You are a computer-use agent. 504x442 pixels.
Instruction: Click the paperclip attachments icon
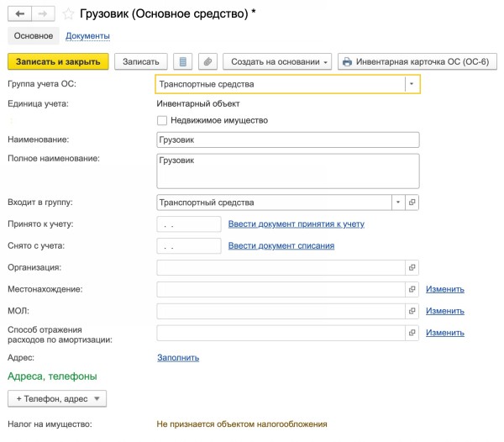207,62
